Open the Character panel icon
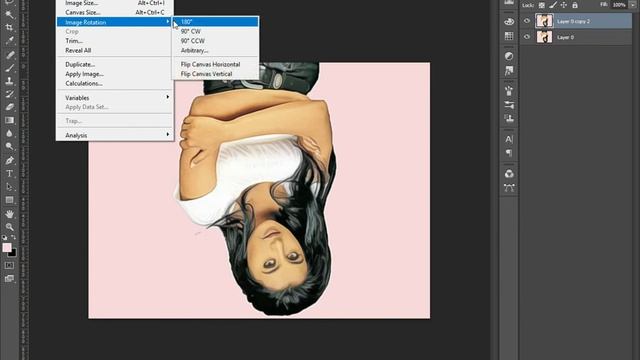This screenshot has width=640, height=360. point(509,139)
